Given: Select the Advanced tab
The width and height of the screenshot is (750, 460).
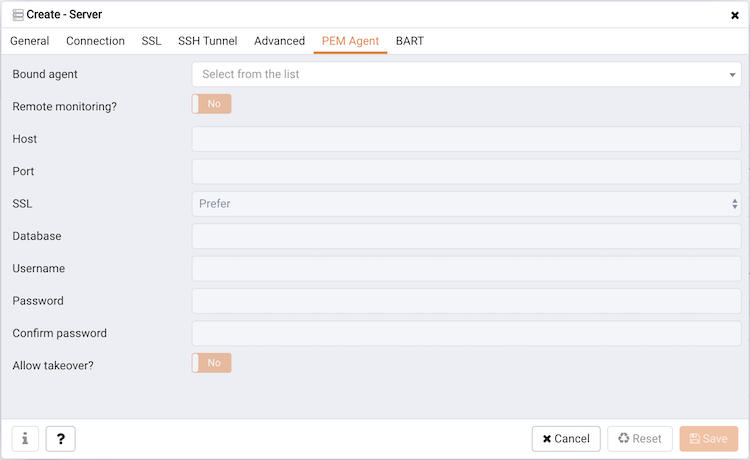Looking at the screenshot, I should [279, 41].
